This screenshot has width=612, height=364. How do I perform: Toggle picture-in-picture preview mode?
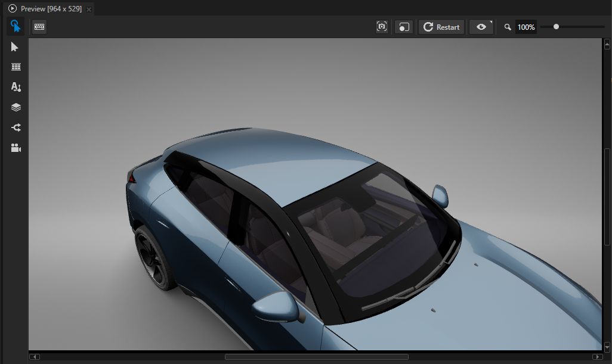tap(404, 27)
